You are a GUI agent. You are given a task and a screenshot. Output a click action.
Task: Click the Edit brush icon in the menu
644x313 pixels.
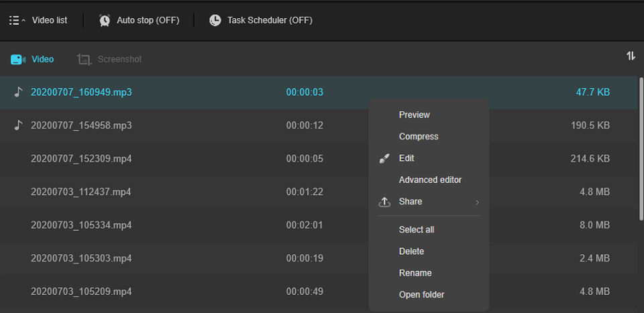384,159
